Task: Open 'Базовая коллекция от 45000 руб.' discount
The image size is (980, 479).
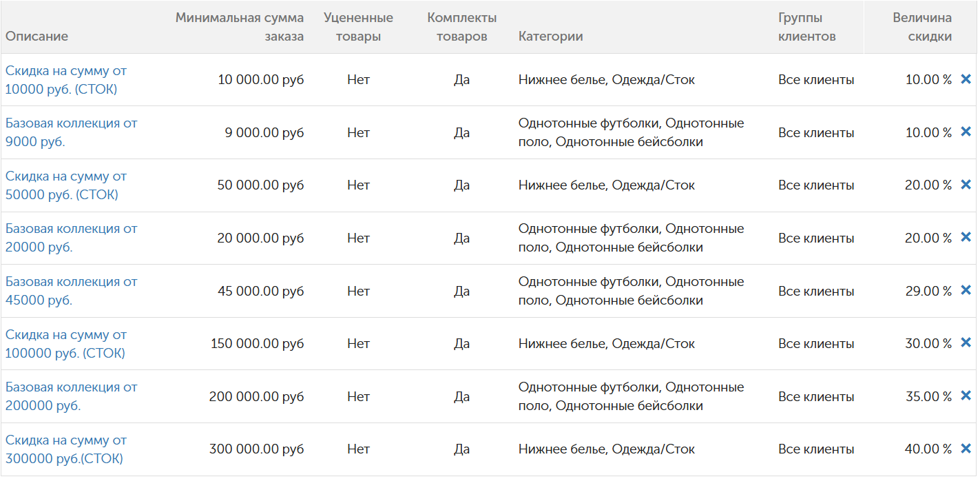Action: coord(71,291)
